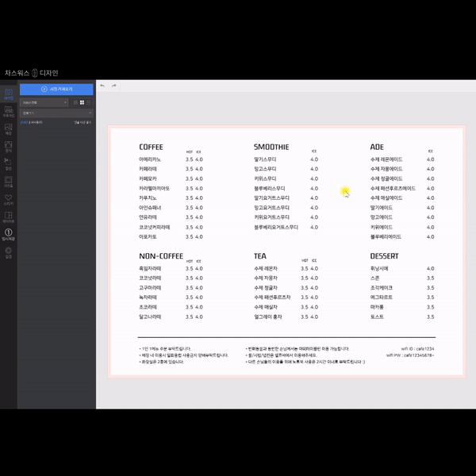
Task: Open the Background (배경) sidebar panel
Action: (x=9, y=129)
